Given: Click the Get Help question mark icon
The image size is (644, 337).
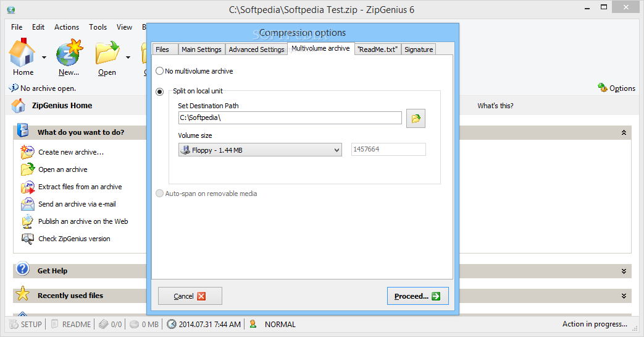Looking at the screenshot, I should point(23,269).
